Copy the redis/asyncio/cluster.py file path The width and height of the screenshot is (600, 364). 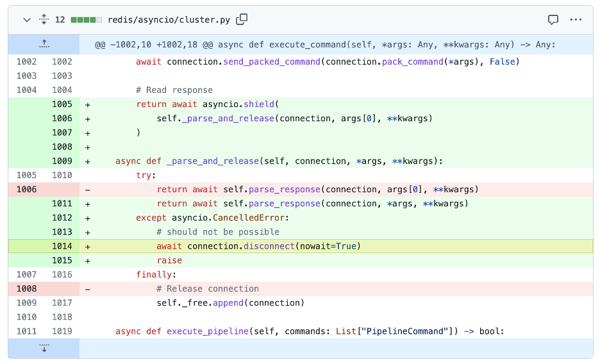pos(242,20)
